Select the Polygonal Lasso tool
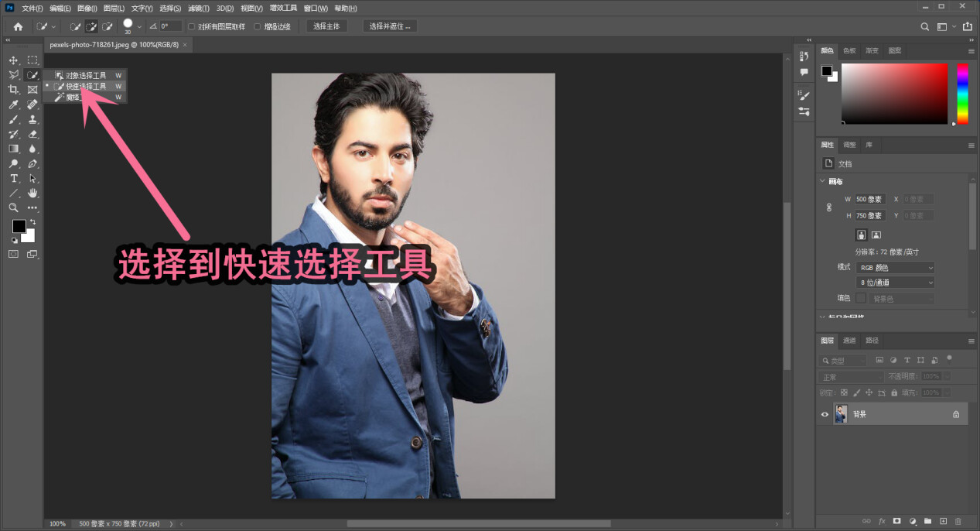This screenshot has height=531, width=980. [x=13, y=75]
